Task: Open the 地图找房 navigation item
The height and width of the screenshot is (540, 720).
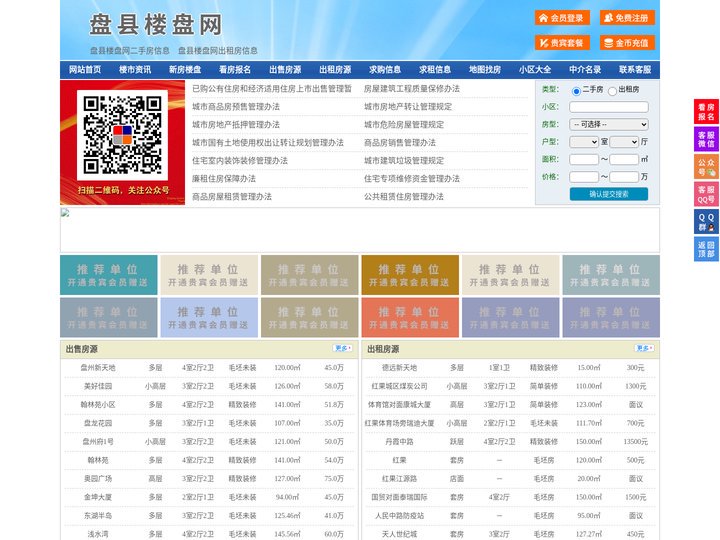Action: coord(485,70)
